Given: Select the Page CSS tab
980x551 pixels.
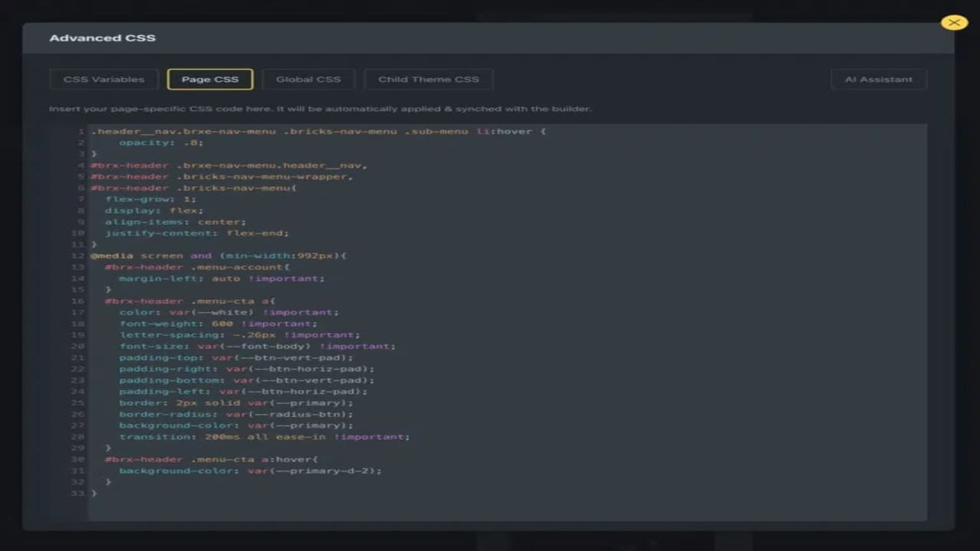Looking at the screenshot, I should (210, 80).
